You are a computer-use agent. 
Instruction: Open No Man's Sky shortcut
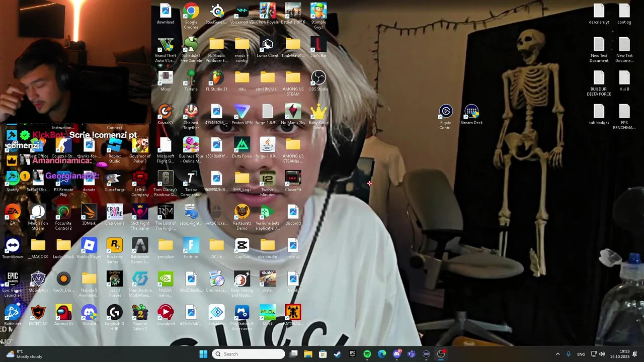[x=293, y=114]
